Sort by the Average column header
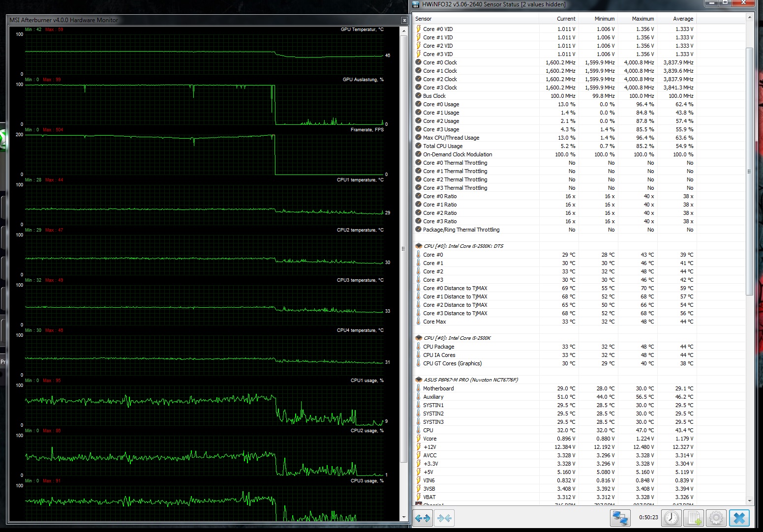 [676, 19]
